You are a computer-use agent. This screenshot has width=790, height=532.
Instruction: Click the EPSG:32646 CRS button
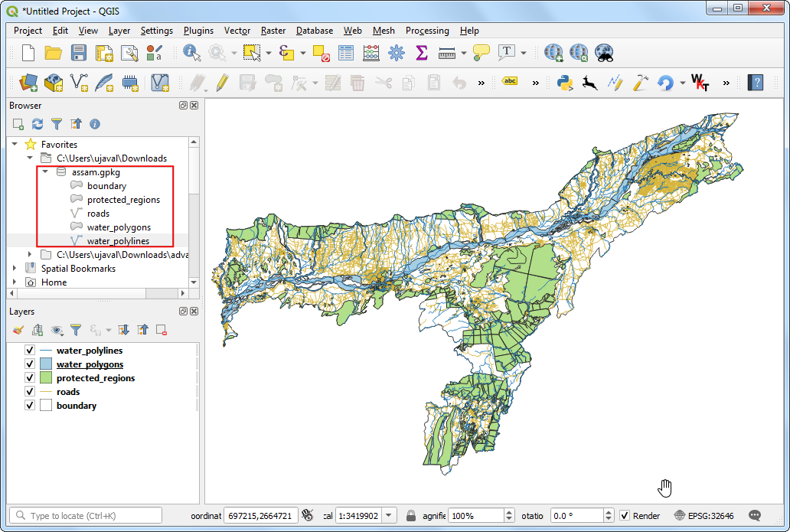tap(704, 516)
